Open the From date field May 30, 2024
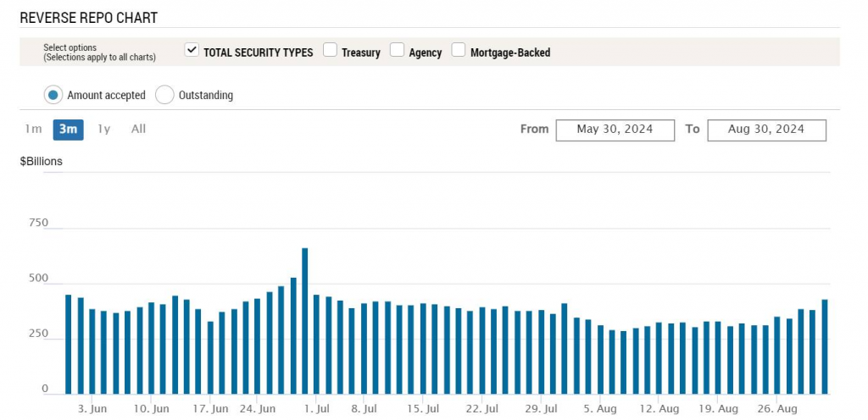 click(x=615, y=130)
